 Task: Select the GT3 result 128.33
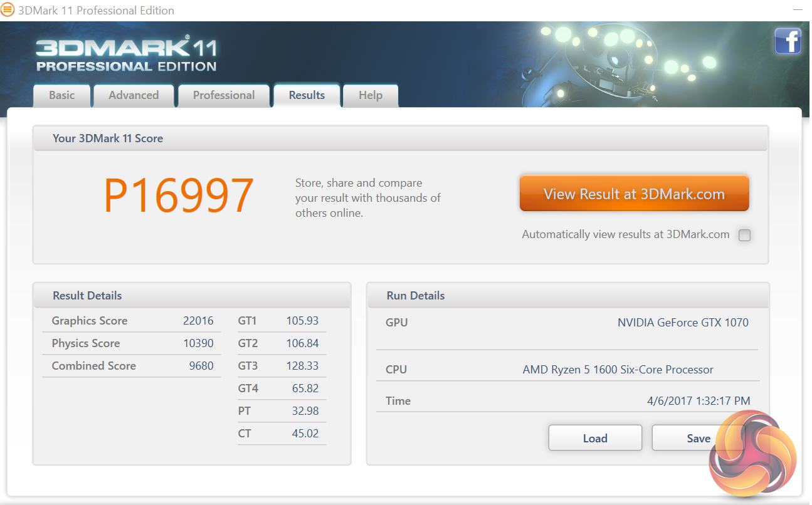[302, 366]
